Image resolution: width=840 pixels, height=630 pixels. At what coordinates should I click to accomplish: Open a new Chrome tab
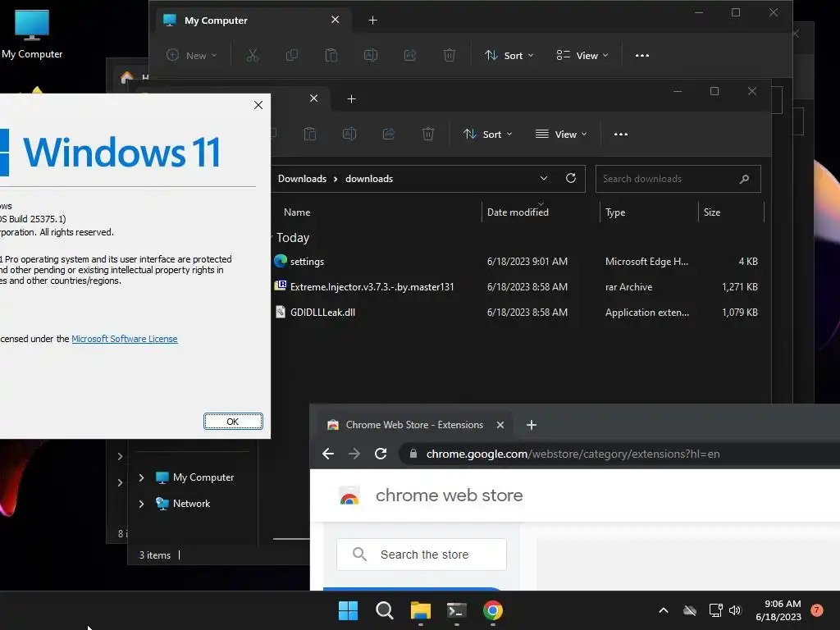[x=531, y=425]
